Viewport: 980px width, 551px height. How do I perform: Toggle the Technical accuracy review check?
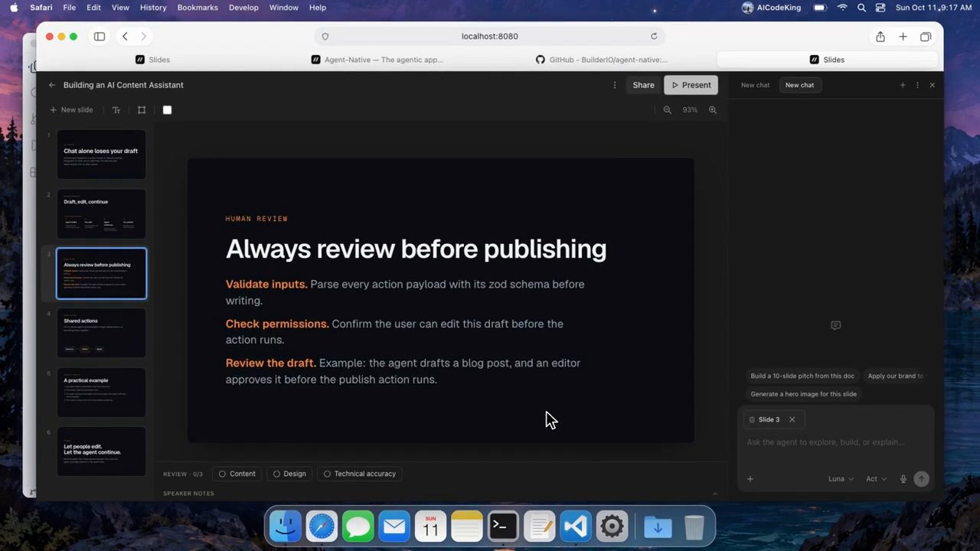coord(360,474)
